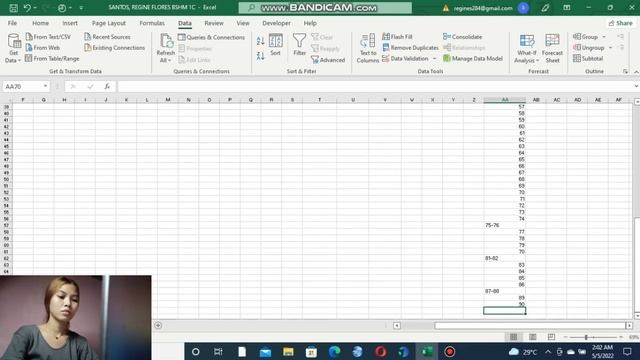Switch to the Developer tab
The height and width of the screenshot is (360, 640).
point(276,23)
